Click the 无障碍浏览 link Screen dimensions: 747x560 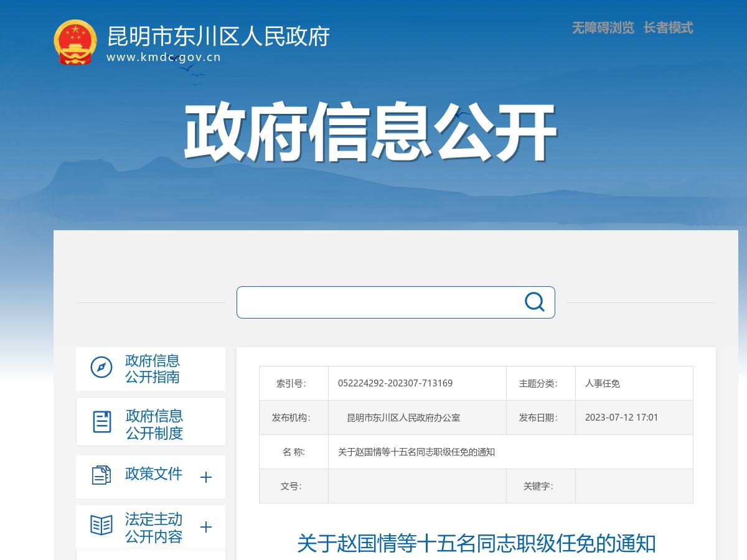603,27
